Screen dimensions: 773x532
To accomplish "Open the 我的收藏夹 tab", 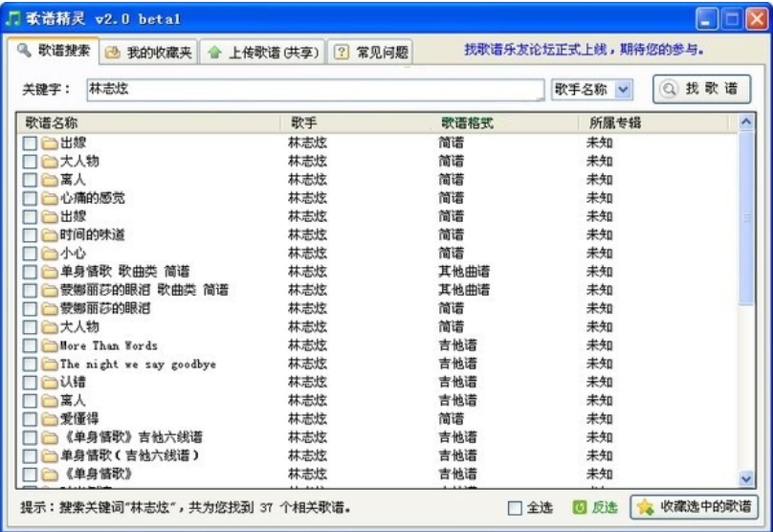I will click(x=149, y=53).
